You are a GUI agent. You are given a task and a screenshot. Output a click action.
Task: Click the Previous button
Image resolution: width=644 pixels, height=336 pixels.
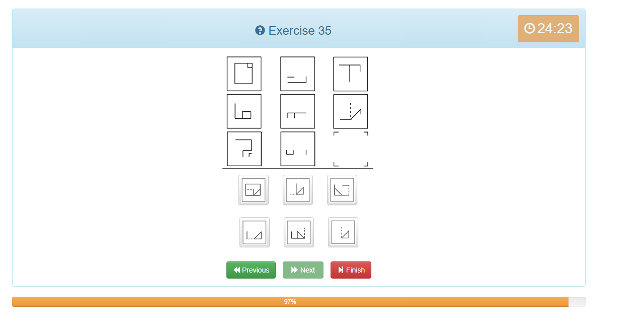pos(251,270)
